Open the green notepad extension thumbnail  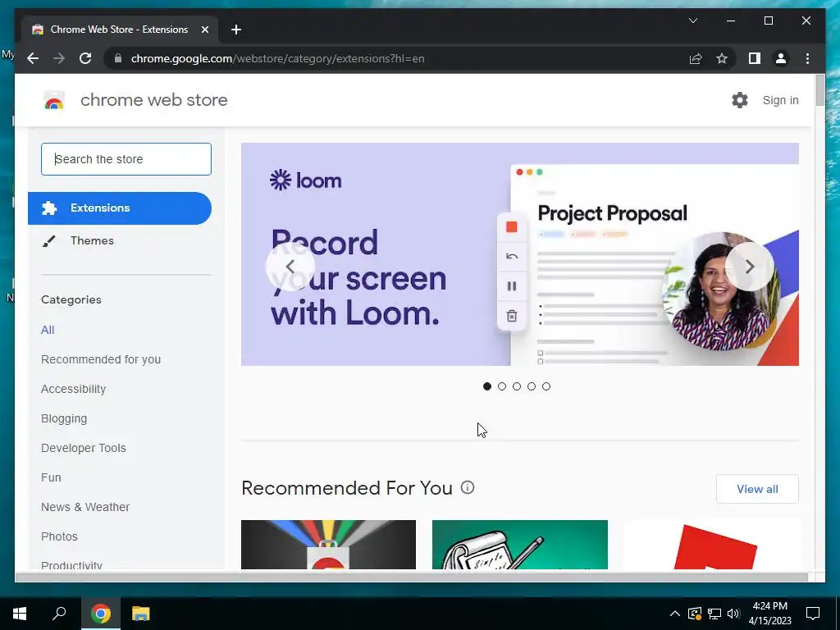(519, 545)
